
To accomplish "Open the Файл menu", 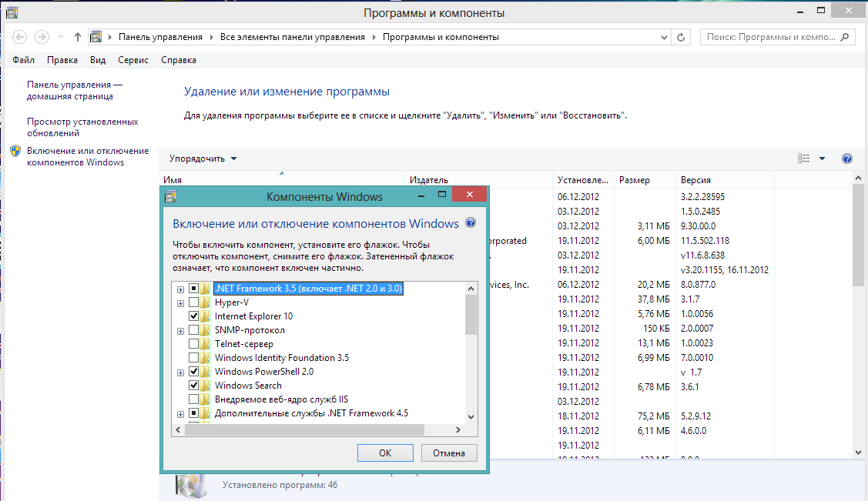I will pos(23,60).
